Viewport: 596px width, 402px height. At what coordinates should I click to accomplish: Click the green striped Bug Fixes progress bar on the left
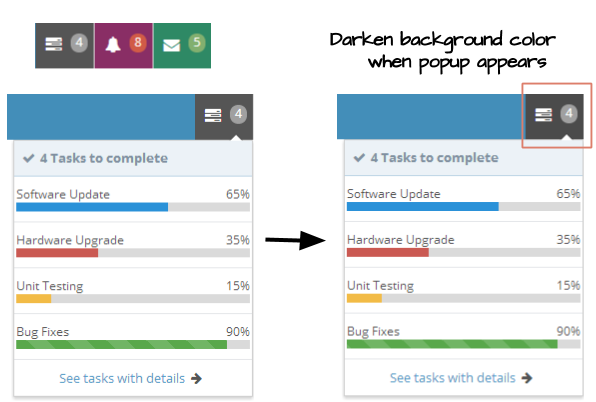tap(122, 345)
